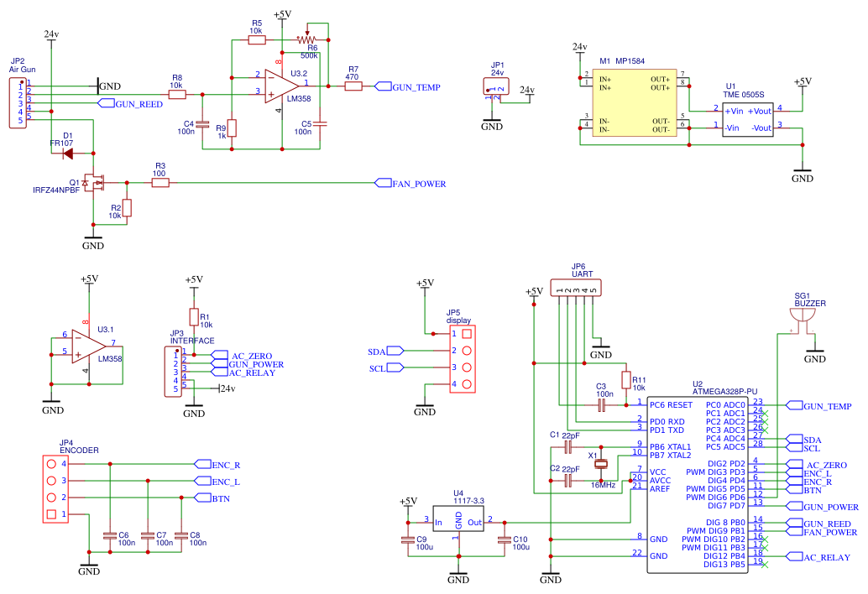
Task: Select the MP1584 module M1
Action: click(x=634, y=101)
